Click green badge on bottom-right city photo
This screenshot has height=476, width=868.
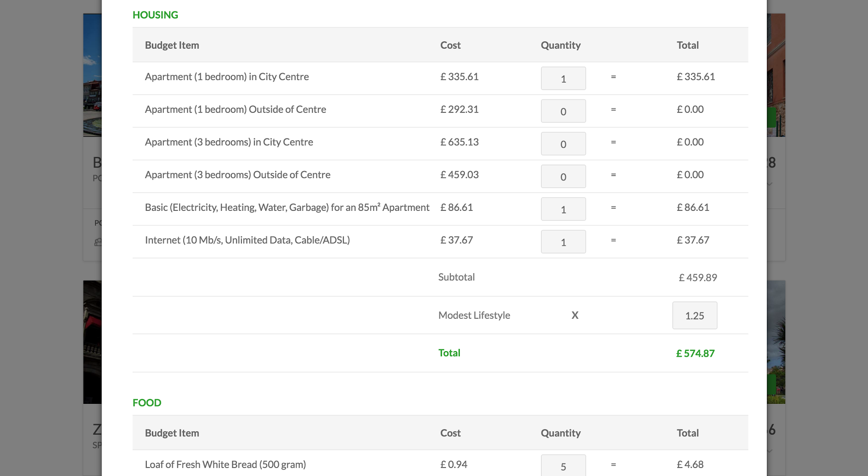[771, 384]
